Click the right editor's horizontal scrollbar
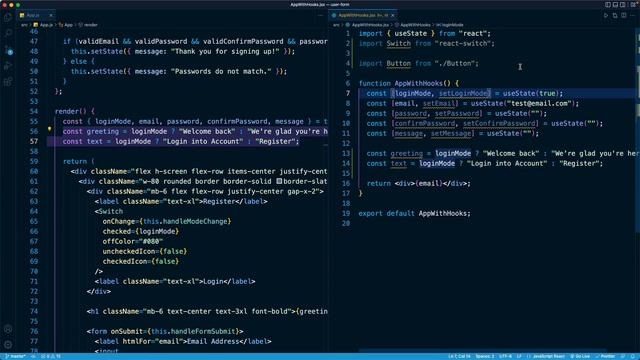This screenshot has width=640, height=360. [x=482, y=351]
